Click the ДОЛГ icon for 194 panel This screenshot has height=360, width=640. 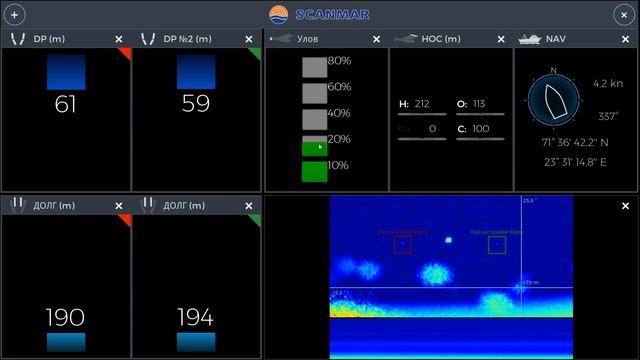[x=148, y=205]
